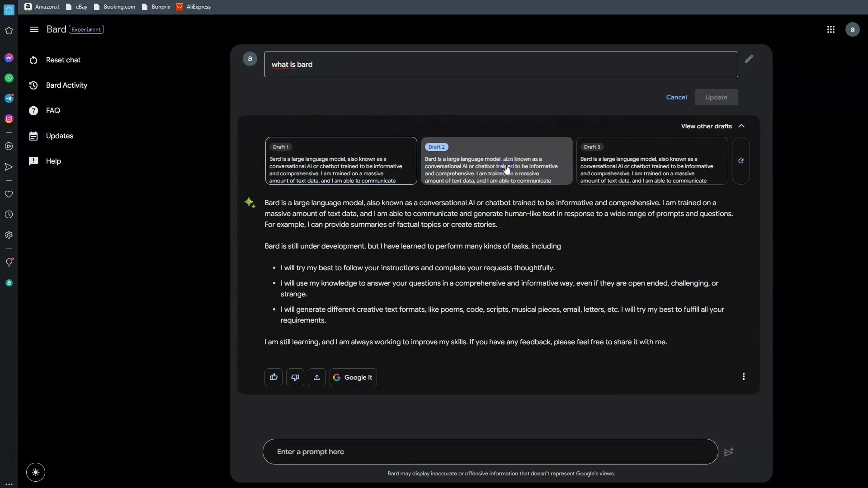
Task: Open Opera bookmarks star icon
Action: point(9,30)
